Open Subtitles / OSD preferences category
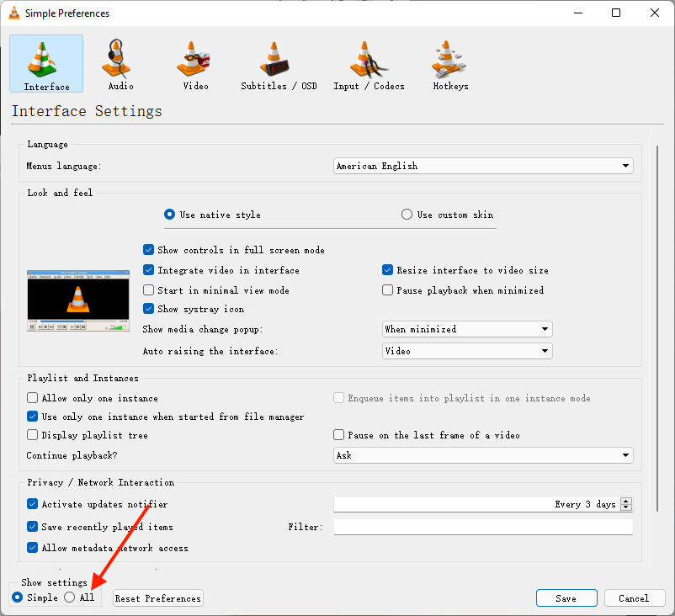The height and width of the screenshot is (616, 675). coord(279,64)
